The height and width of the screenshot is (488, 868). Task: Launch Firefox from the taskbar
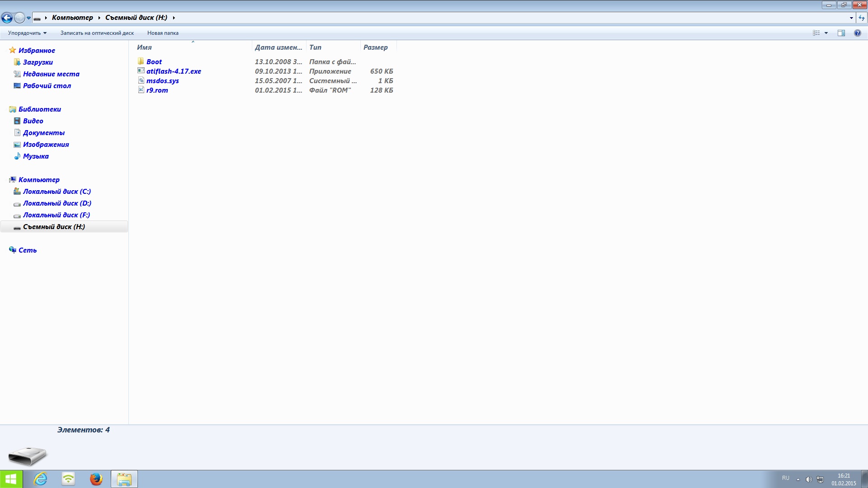click(x=96, y=479)
